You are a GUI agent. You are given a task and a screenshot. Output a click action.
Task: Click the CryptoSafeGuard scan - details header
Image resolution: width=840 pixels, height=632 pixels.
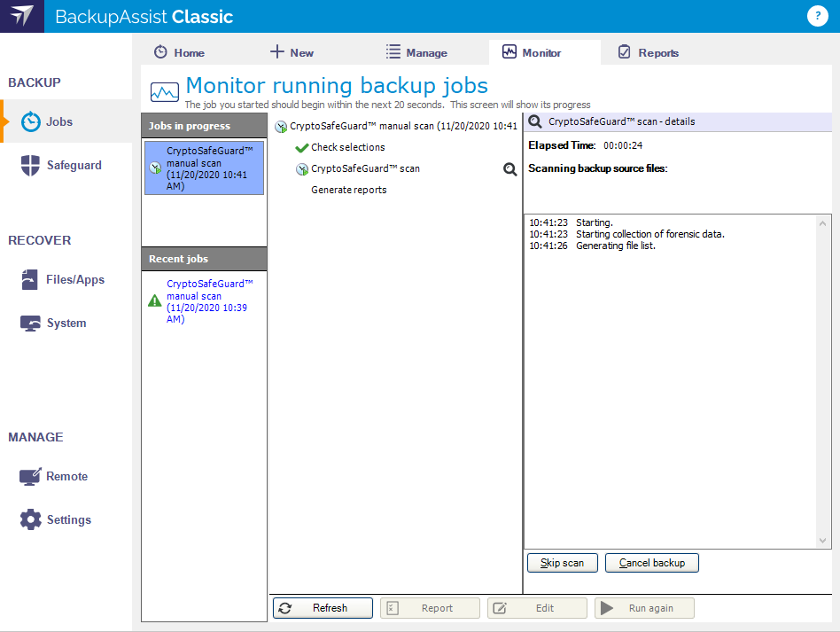[678, 121]
